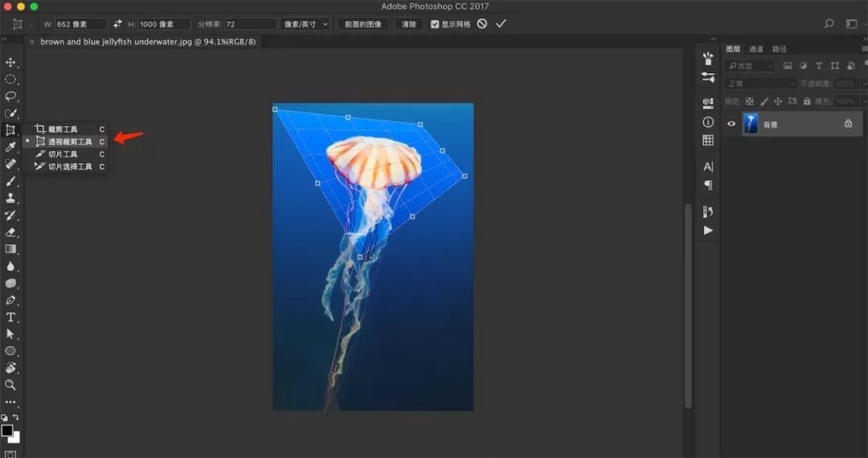Choose the Eyedropper tool

tap(11, 147)
